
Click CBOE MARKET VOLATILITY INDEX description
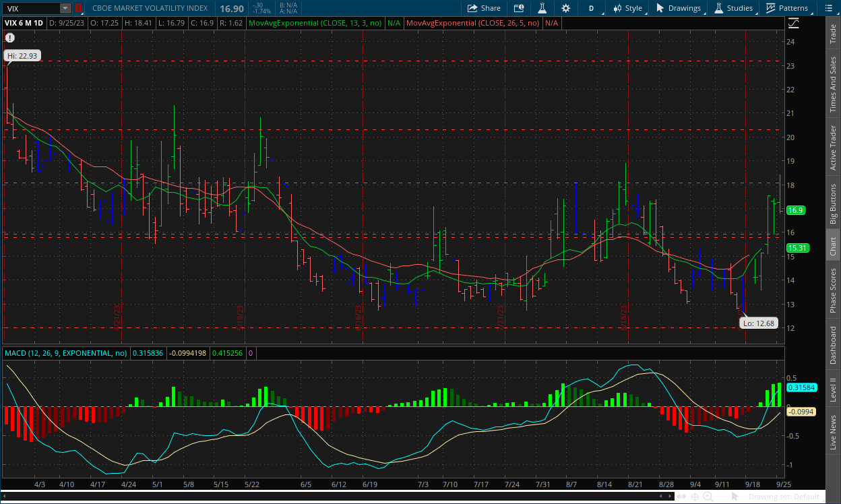[x=151, y=8]
